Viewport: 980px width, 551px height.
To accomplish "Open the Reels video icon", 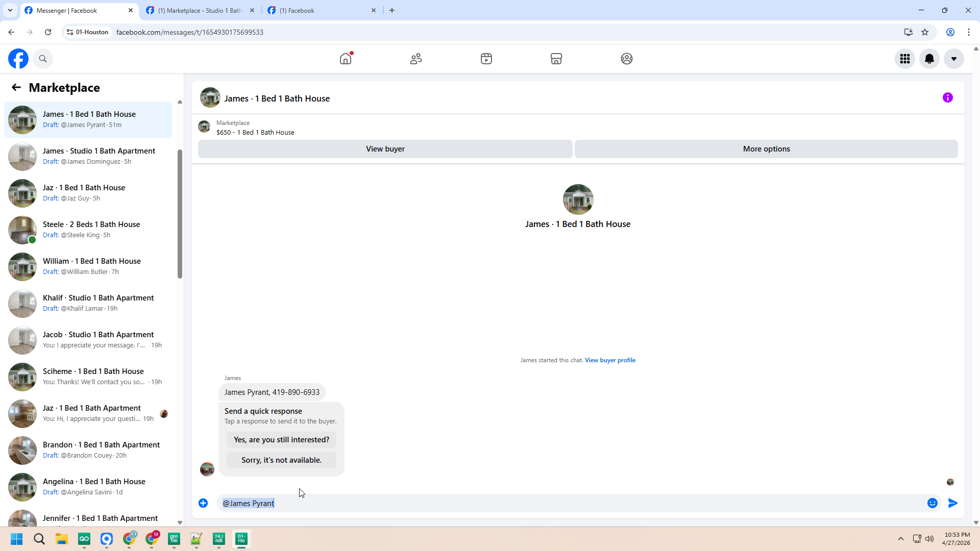I will click(x=486, y=59).
